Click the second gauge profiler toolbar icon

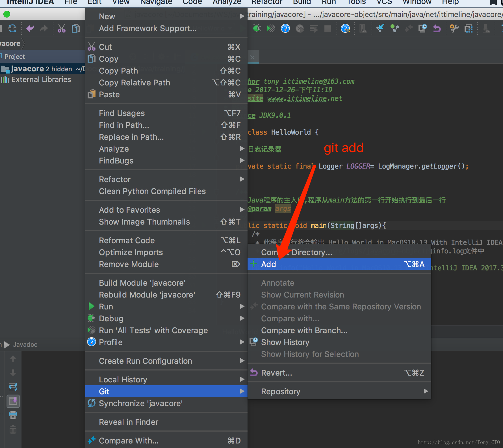pyautogui.click(x=345, y=28)
